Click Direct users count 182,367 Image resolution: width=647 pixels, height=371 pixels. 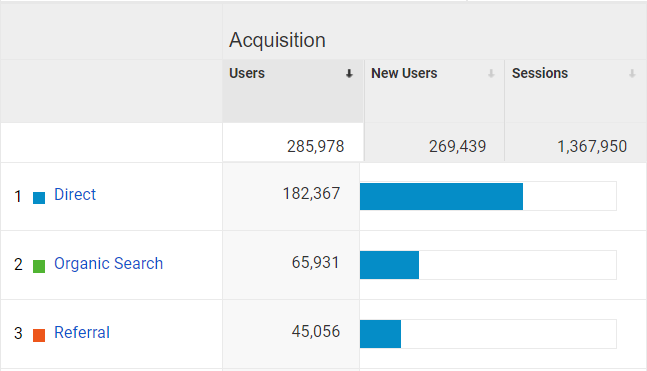coord(312,194)
